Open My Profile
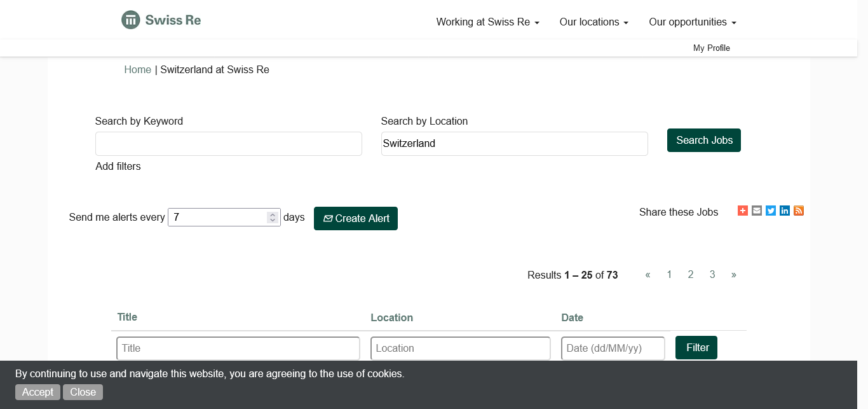 click(711, 48)
